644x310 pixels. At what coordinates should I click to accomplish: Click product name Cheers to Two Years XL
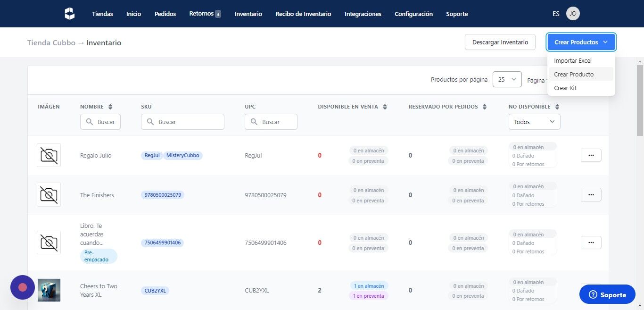pyautogui.click(x=99, y=290)
